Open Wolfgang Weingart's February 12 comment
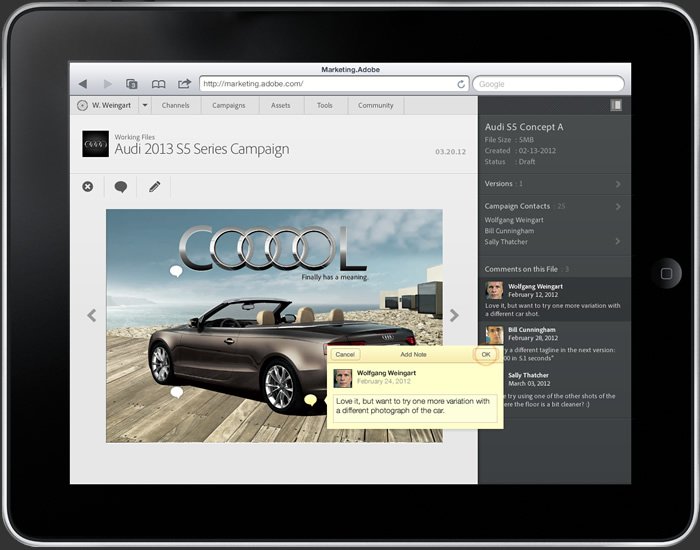This screenshot has height=550, width=700. (x=554, y=299)
